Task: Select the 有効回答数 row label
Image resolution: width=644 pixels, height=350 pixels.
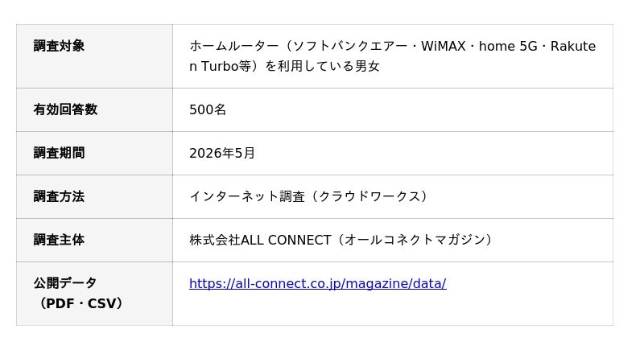Action: point(65,109)
